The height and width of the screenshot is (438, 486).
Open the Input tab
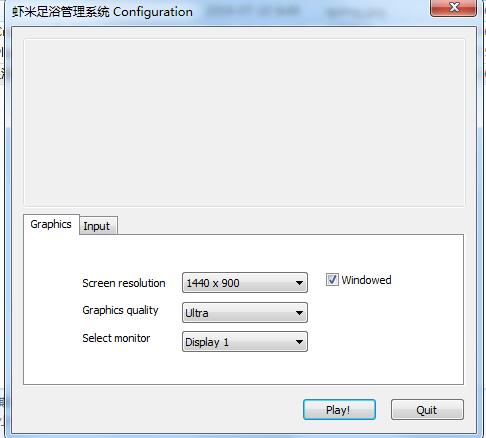(98, 226)
